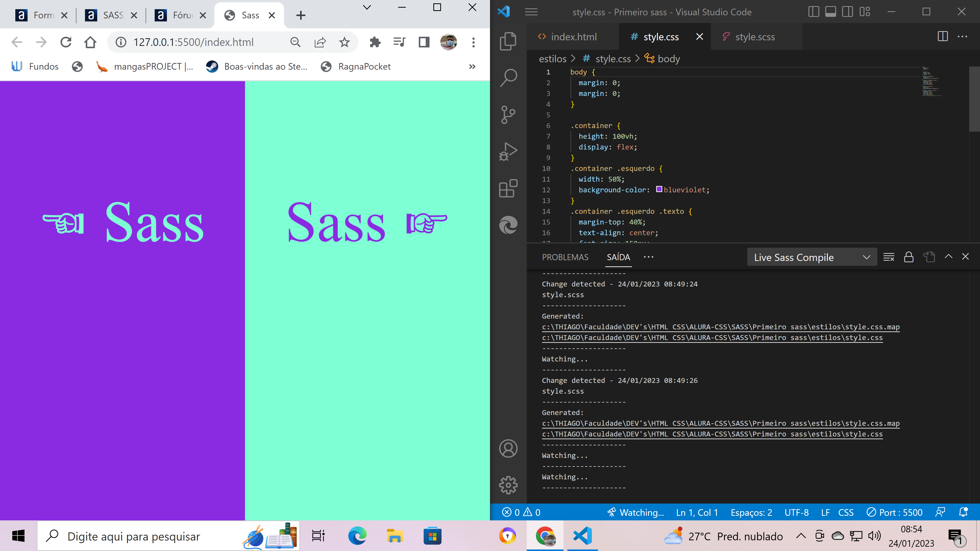Click the Search icon in VS Code sidebar

(x=508, y=77)
